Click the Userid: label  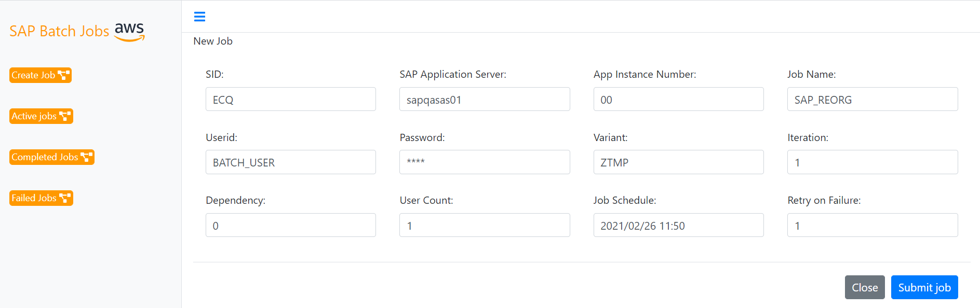click(x=221, y=137)
